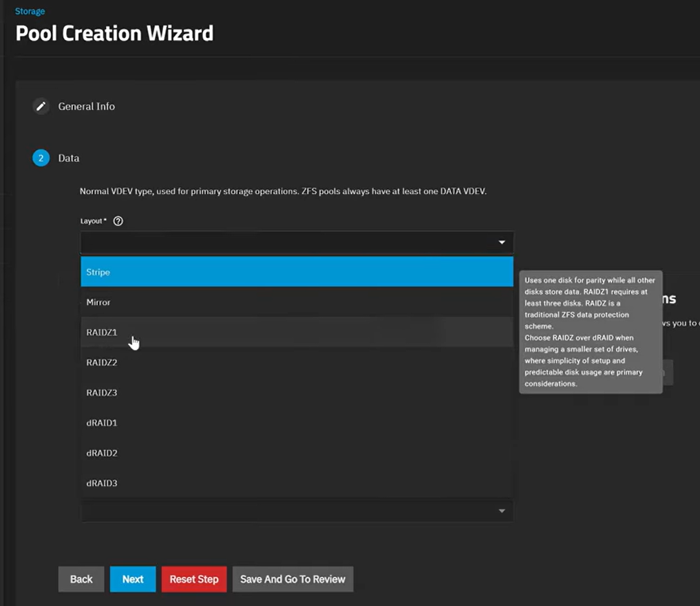This screenshot has height=606, width=700.
Task: Collapse the Layout dropdown arrow
Action: (x=502, y=242)
